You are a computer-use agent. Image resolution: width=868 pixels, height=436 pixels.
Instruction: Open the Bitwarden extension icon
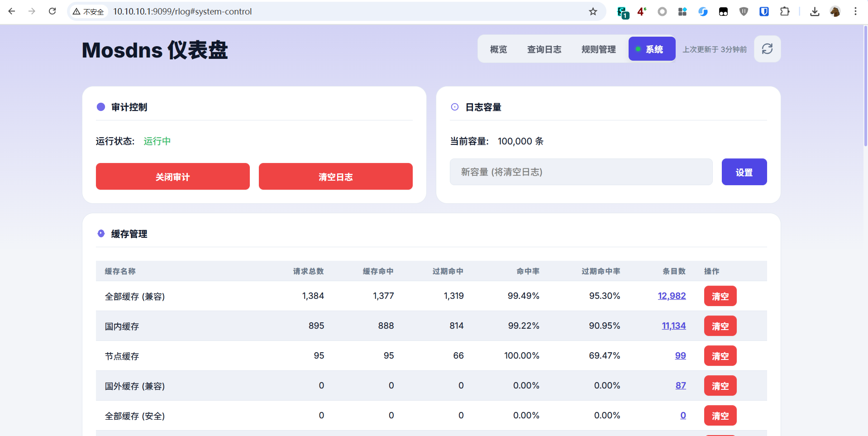[x=764, y=11]
